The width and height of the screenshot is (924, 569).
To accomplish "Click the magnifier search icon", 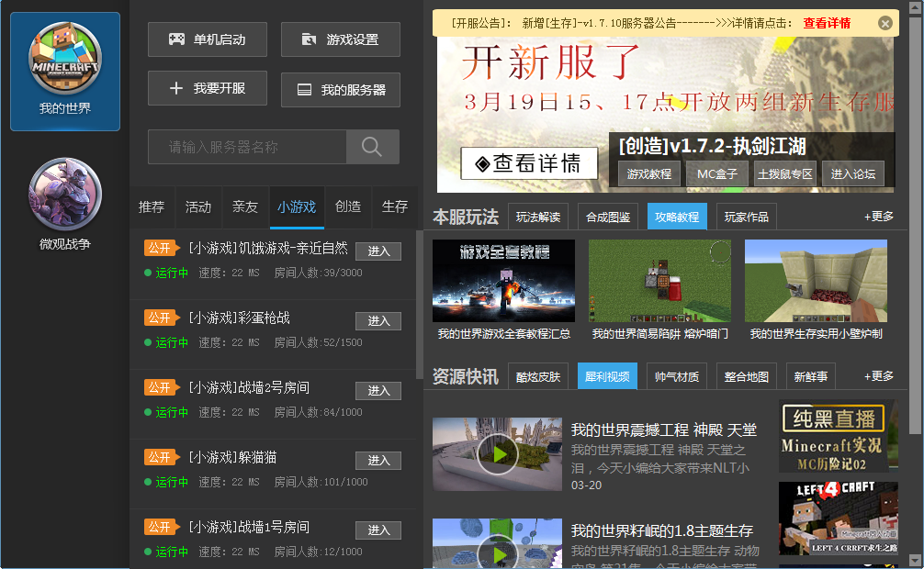I will (372, 147).
